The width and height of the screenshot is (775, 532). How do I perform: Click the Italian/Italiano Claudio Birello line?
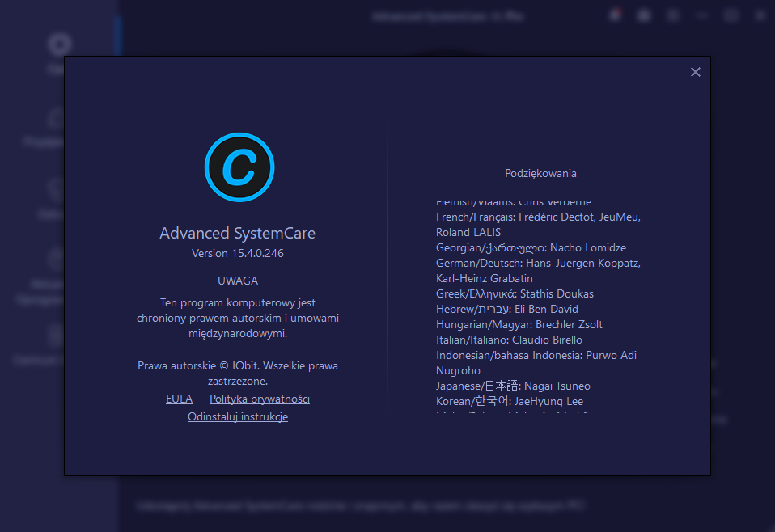click(x=509, y=340)
